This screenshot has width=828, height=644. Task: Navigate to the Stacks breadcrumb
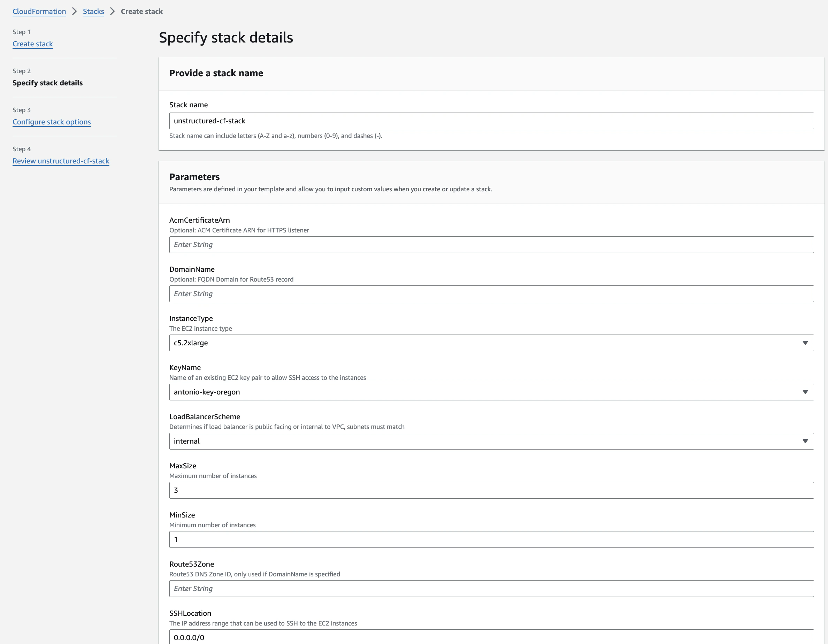point(93,11)
